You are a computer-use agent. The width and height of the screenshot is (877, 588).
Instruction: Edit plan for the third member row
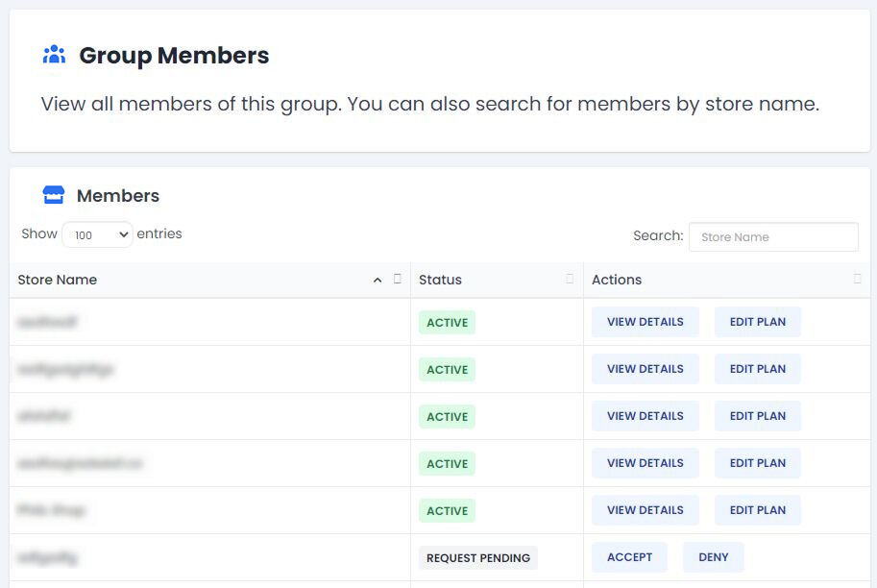757,416
